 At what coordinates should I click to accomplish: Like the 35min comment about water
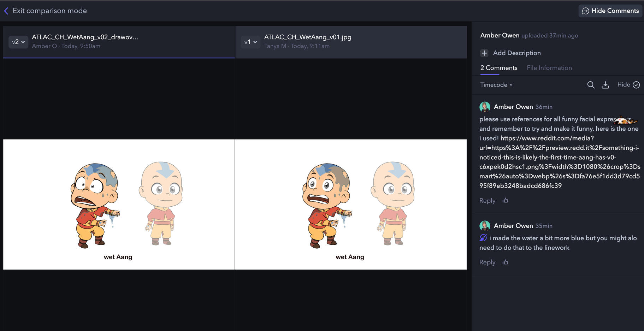tap(505, 262)
